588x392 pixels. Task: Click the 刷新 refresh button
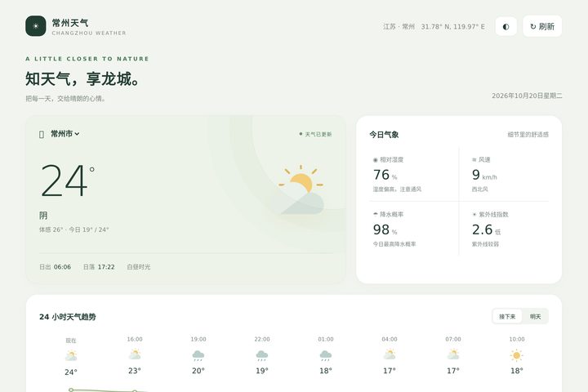tap(542, 26)
